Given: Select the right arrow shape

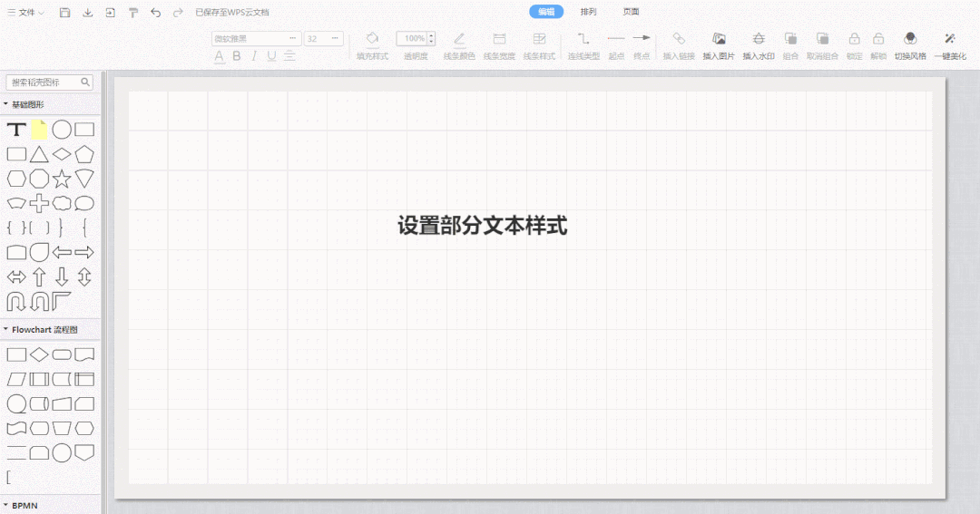Looking at the screenshot, I should point(84,252).
